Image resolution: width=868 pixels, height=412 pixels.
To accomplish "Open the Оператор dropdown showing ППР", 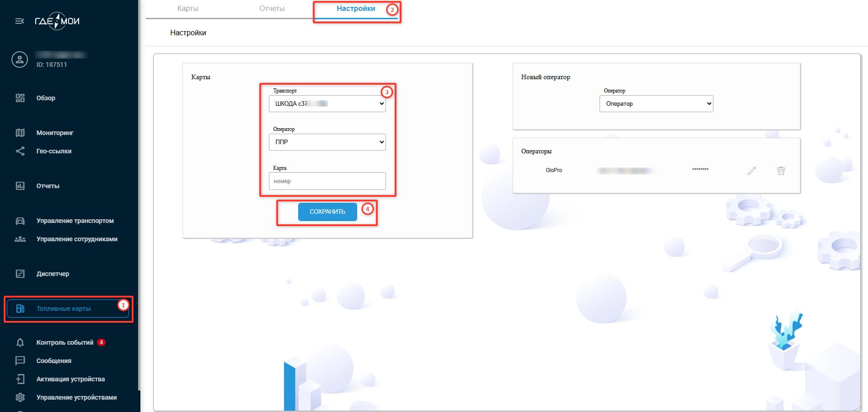I will [327, 142].
